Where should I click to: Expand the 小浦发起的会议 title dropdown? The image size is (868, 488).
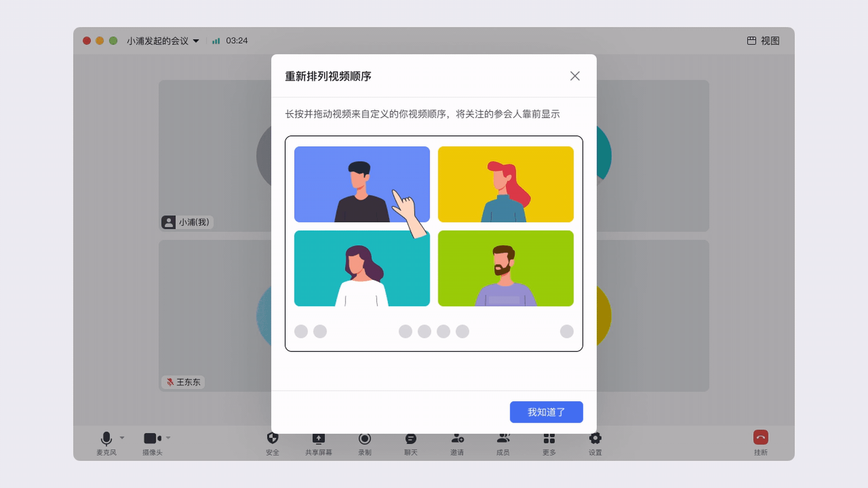196,41
